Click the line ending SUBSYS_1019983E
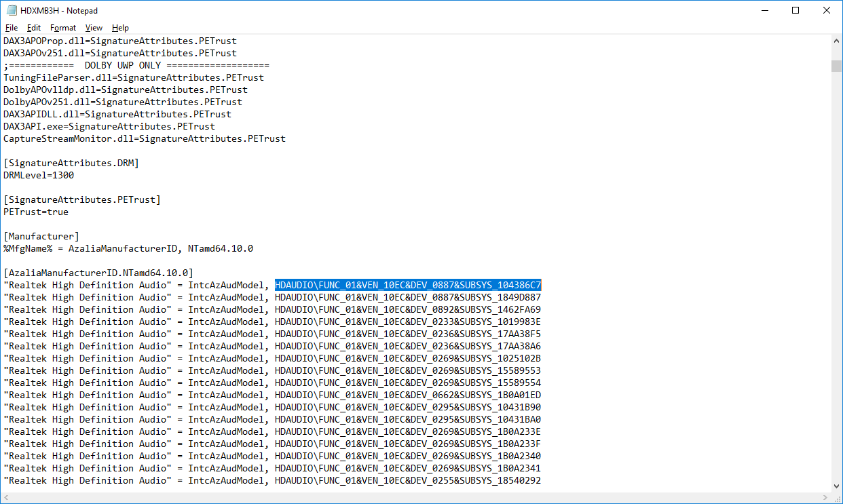The height and width of the screenshot is (504, 843). 272,322
